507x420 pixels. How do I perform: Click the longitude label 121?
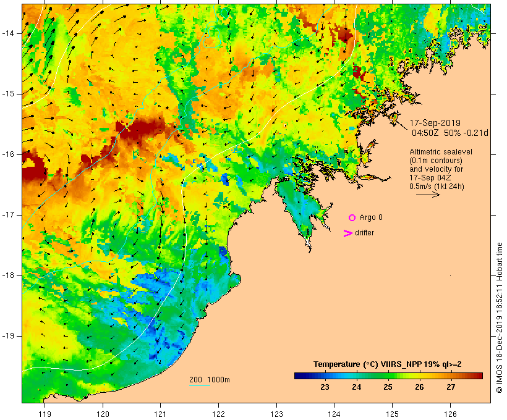pos(160,414)
